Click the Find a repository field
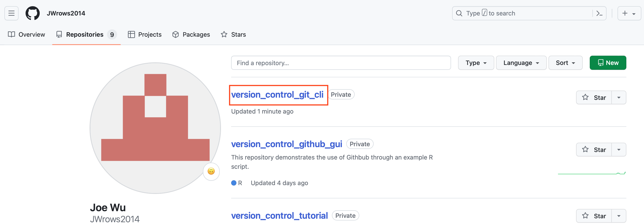 (341, 63)
